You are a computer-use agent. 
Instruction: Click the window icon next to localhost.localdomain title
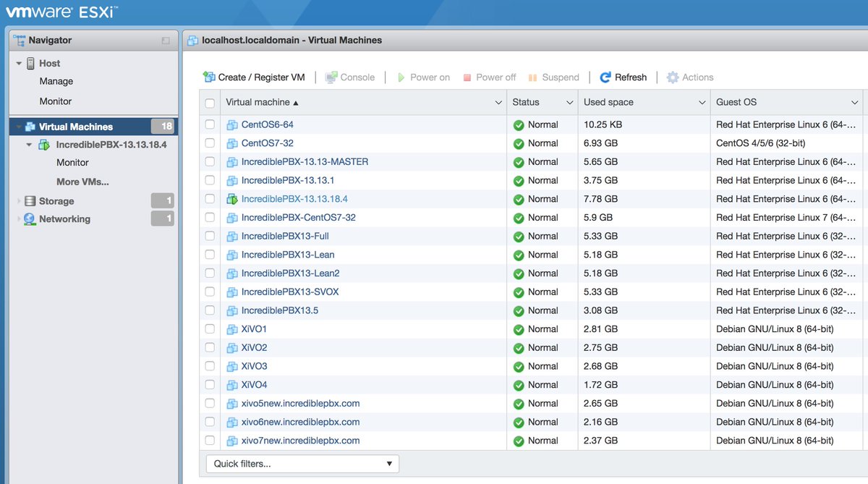point(192,41)
